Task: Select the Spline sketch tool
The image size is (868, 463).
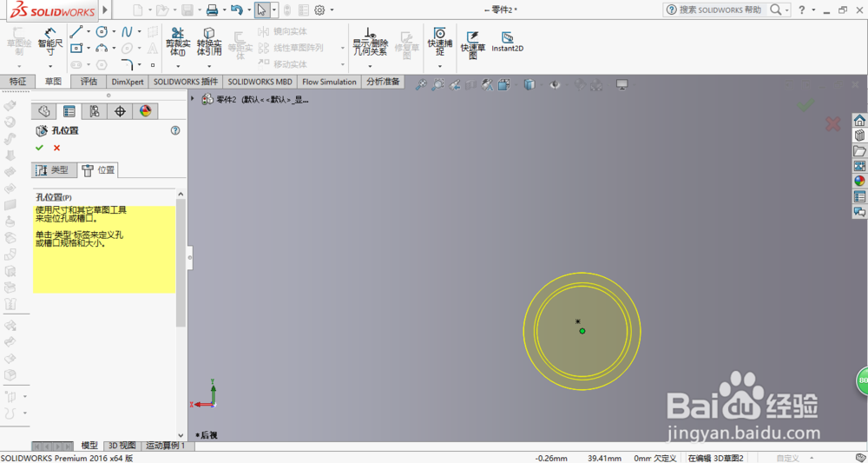Action: point(127,31)
